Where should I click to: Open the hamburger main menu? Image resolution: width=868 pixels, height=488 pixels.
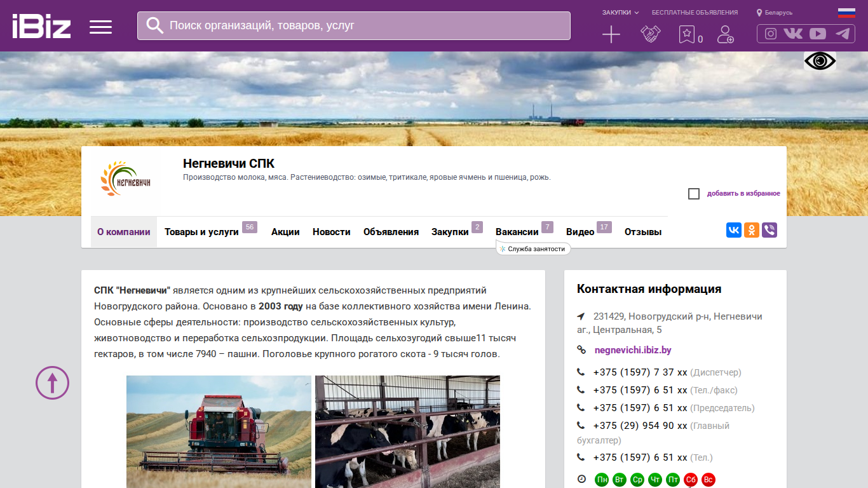(x=100, y=27)
